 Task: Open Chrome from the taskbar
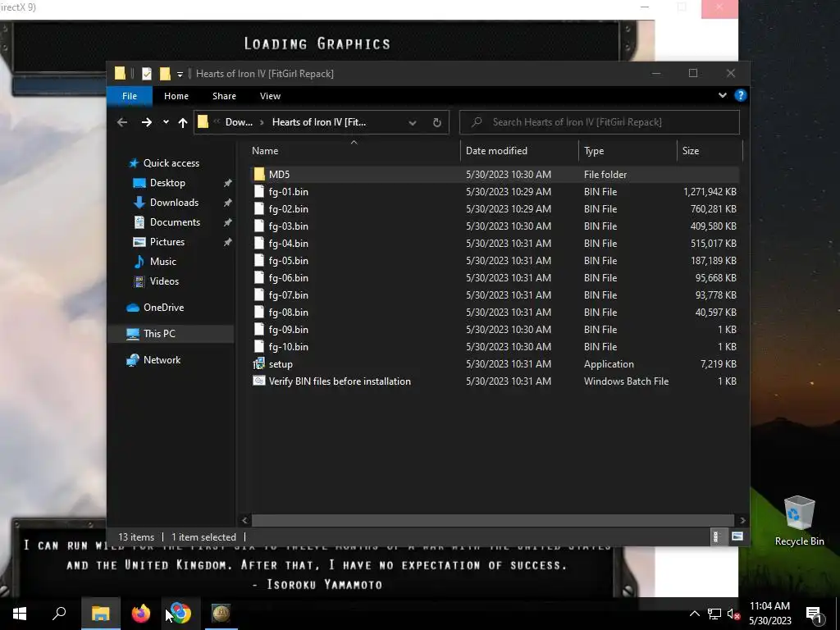point(181,614)
